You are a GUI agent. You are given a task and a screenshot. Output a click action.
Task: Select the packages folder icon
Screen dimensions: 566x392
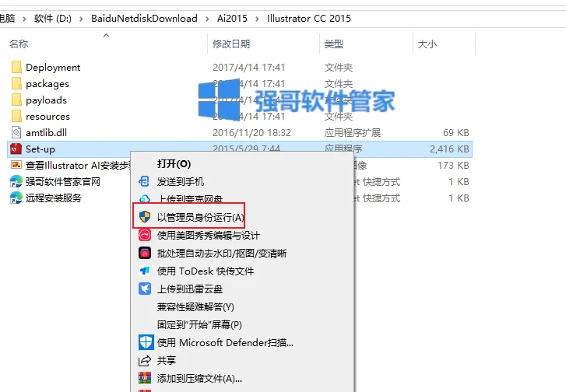click(16, 84)
